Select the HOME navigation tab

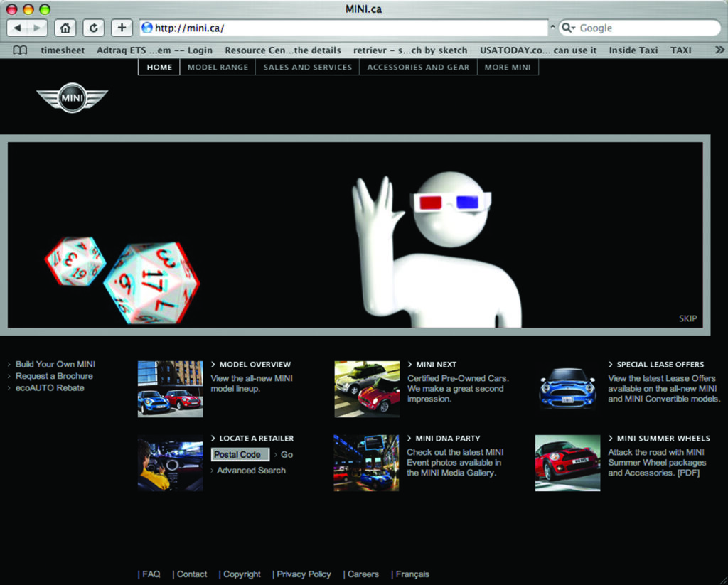[159, 67]
